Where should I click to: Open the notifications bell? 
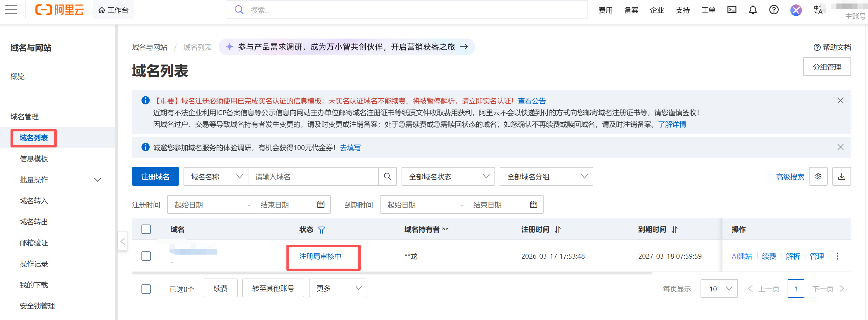753,10
